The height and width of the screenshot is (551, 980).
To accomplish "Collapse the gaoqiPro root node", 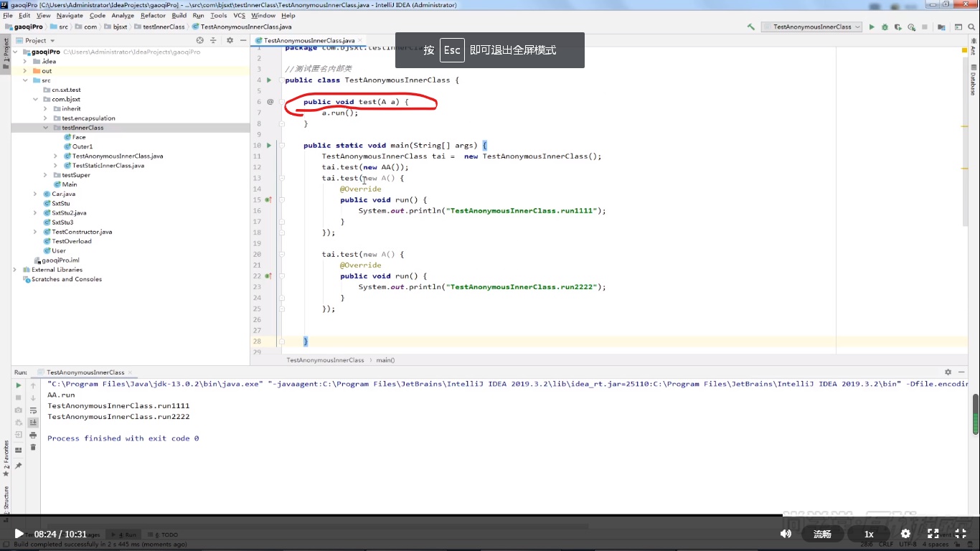I will 17,52.
